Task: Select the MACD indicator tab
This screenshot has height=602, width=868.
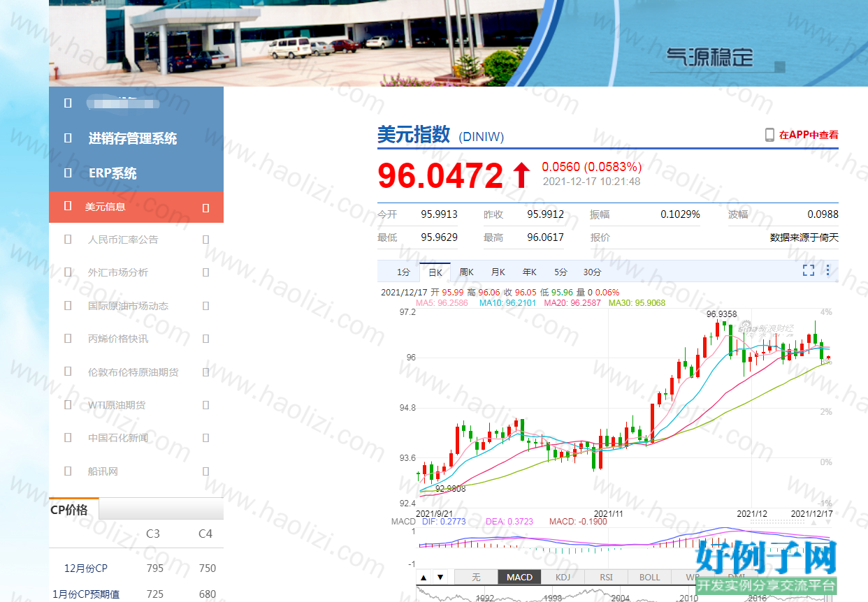Action: coord(519,577)
